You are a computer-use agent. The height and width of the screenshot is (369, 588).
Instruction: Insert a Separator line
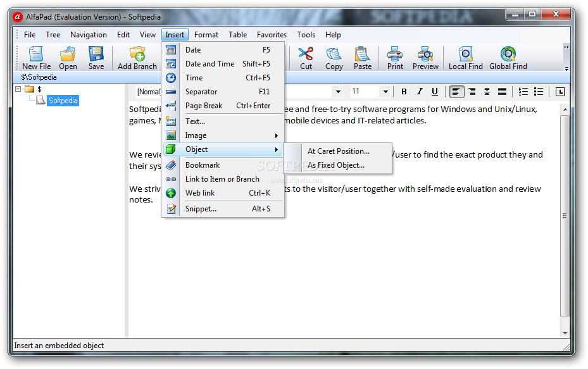pos(223,92)
